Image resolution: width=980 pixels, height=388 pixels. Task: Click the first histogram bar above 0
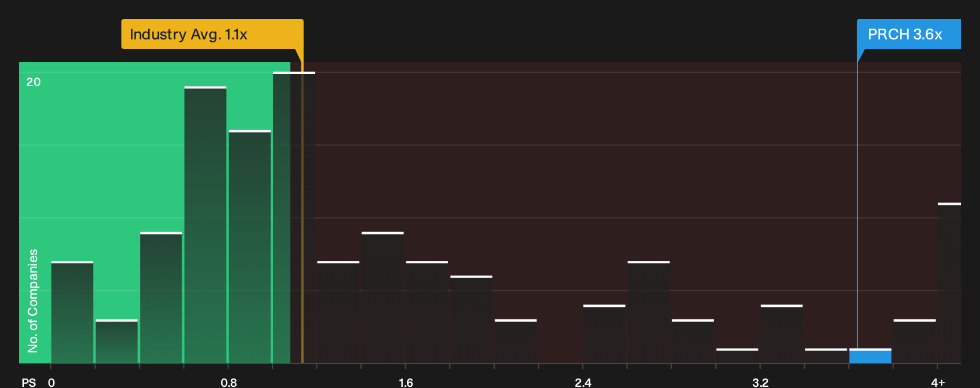72,312
